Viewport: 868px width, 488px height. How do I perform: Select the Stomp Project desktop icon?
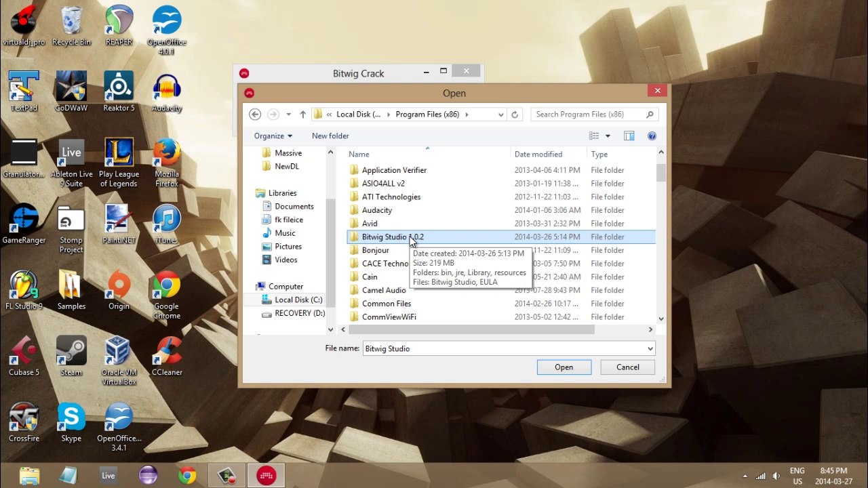pyautogui.click(x=71, y=230)
